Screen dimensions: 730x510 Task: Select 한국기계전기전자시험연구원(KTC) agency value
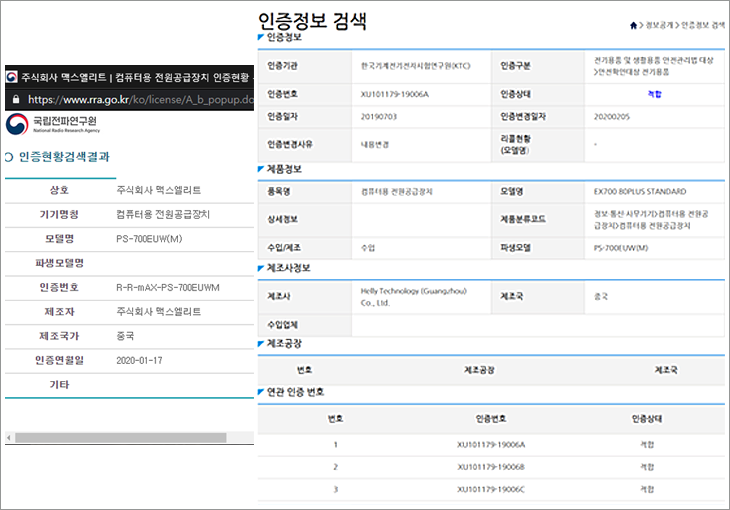(x=416, y=66)
